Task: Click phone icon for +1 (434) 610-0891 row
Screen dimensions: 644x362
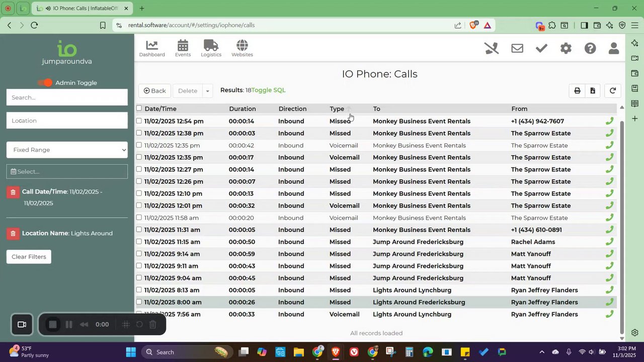Action: pos(609,230)
